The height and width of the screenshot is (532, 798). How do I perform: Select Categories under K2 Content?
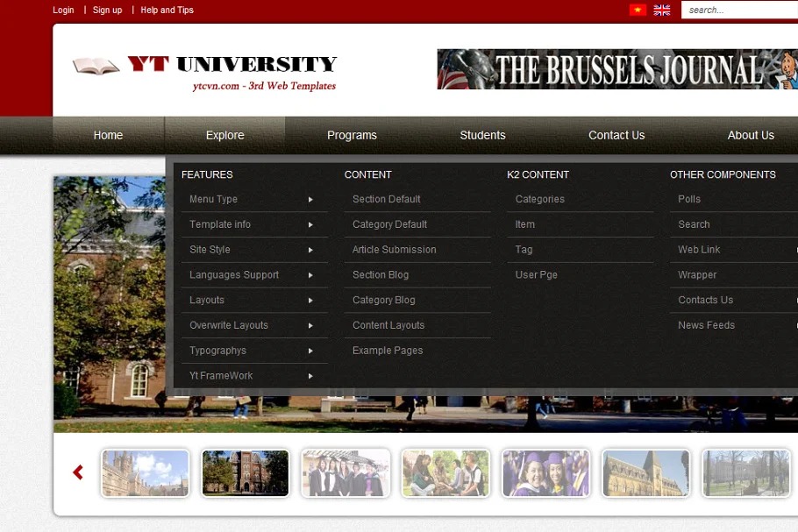coord(539,200)
